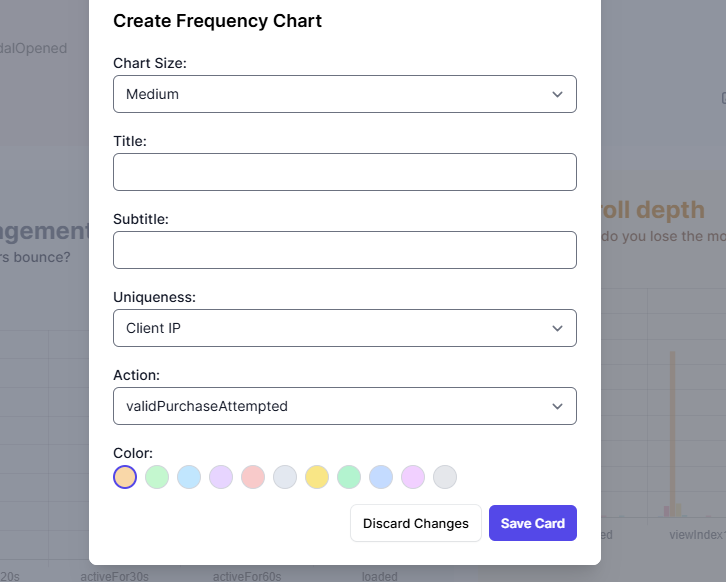This screenshot has height=582, width=726.
Task: Click the Save Card button
Action: (532, 523)
